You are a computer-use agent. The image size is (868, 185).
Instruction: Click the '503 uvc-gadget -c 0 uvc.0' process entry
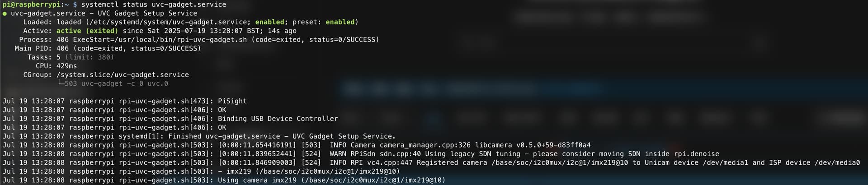click(116, 83)
